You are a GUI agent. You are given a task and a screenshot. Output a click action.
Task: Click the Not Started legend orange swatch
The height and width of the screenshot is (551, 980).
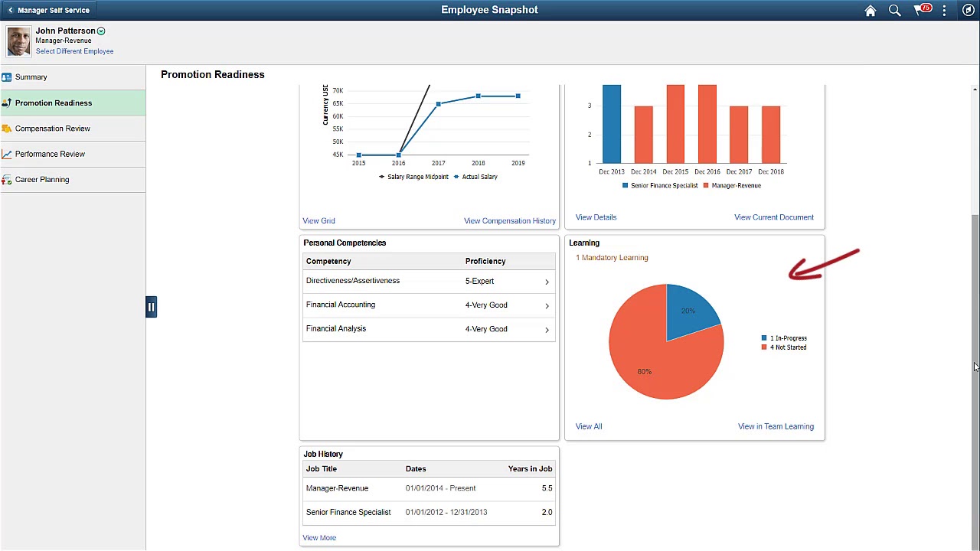pos(764,347)
